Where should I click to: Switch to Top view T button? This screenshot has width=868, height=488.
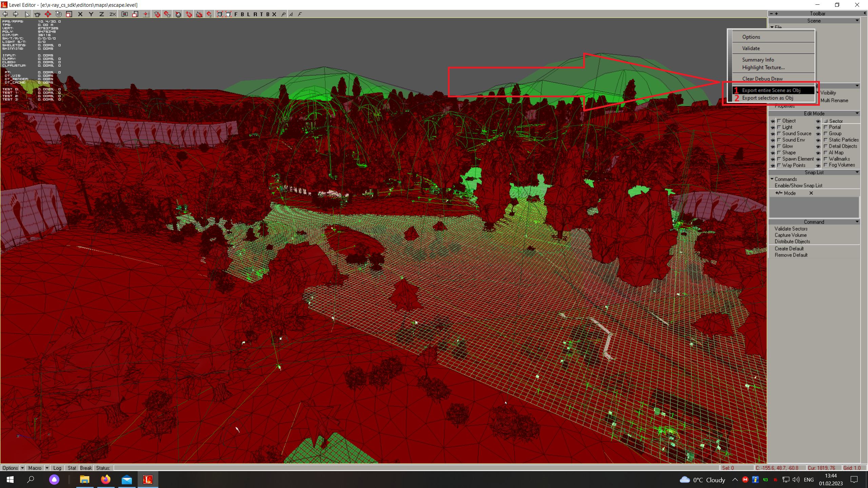click(261, 14)
